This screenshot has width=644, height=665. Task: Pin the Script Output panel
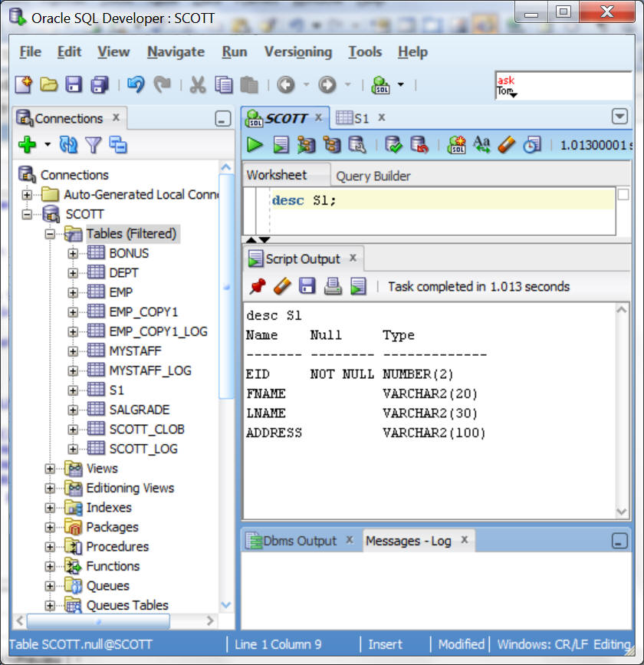(x=258, y=286)
